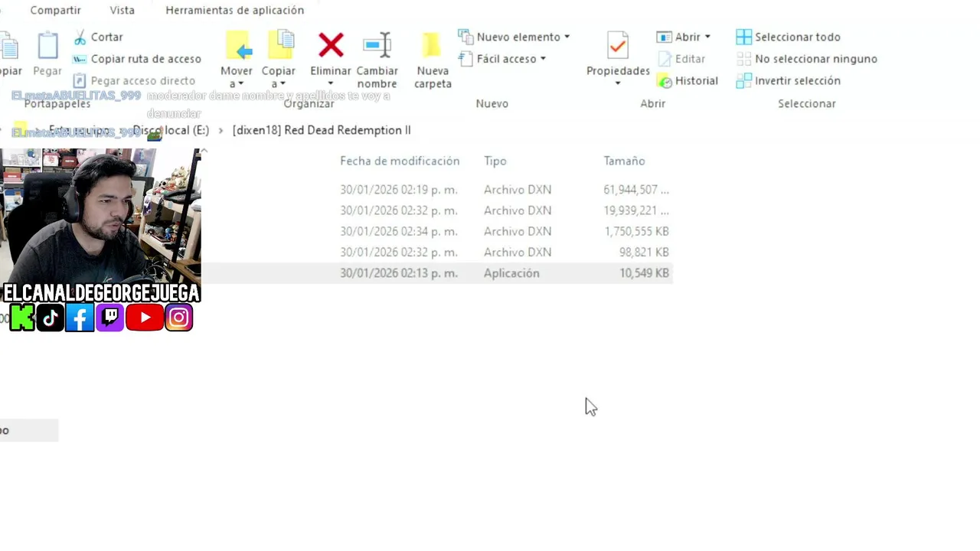This screenshot has width=980, height=551.
Task: Click the Cortar scissors icon
Action: coord(80,37)
